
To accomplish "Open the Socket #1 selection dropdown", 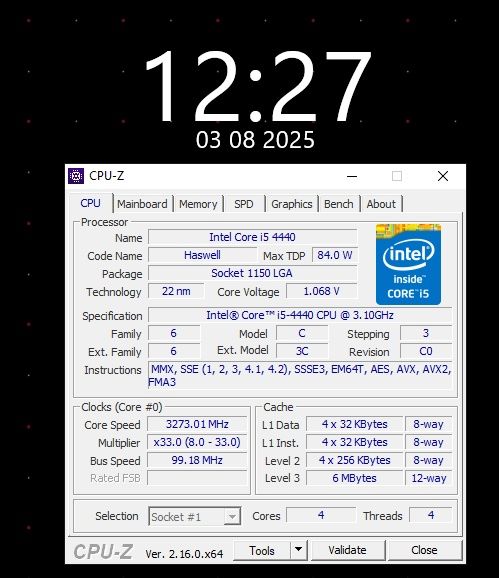I will click(195, 516).
